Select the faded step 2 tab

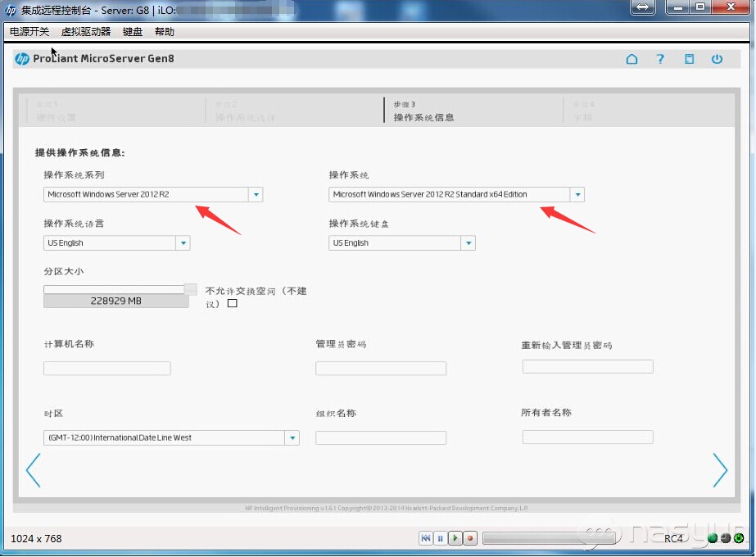(x=294, y=111)
